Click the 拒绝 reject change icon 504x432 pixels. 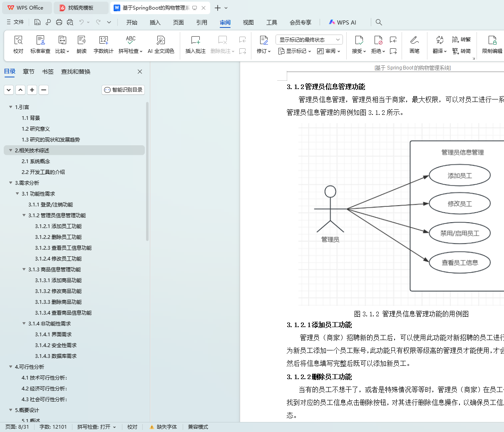pyautogui.click(x=378, y=40)
